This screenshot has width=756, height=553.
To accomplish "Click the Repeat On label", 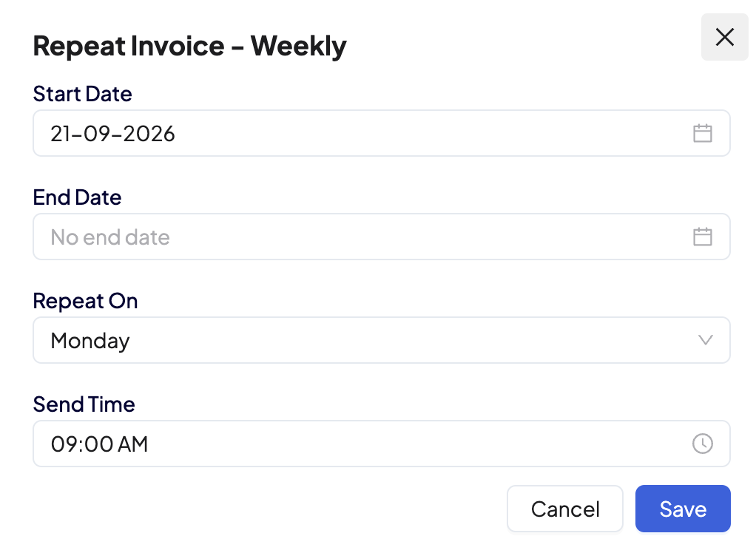I will tap(85, 301).
